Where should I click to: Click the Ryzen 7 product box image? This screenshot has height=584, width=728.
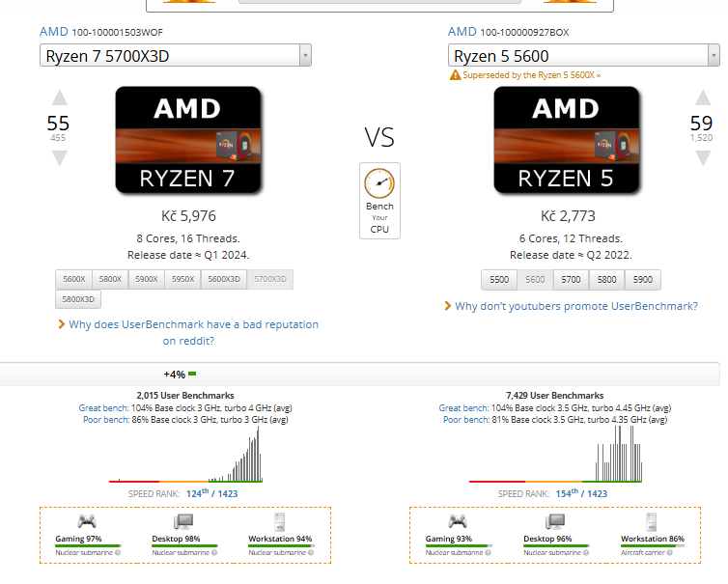point(188,140)
